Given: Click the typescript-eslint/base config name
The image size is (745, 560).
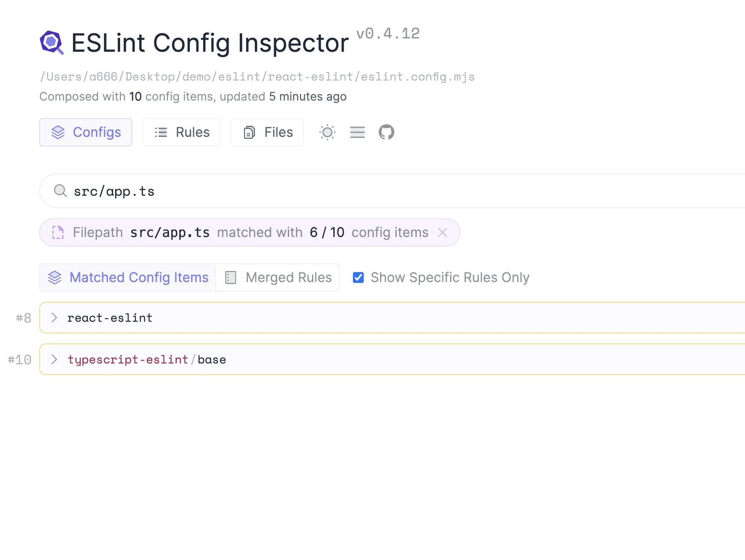Looking at the screenshot, I should click(x=147, y=359).
